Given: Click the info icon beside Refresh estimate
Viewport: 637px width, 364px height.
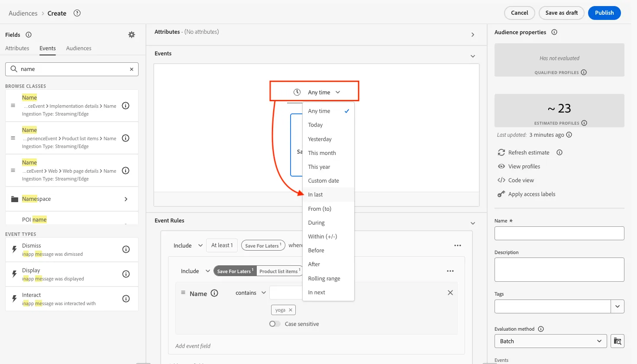Looking at the screenshot, I should (x=559, y=152).
